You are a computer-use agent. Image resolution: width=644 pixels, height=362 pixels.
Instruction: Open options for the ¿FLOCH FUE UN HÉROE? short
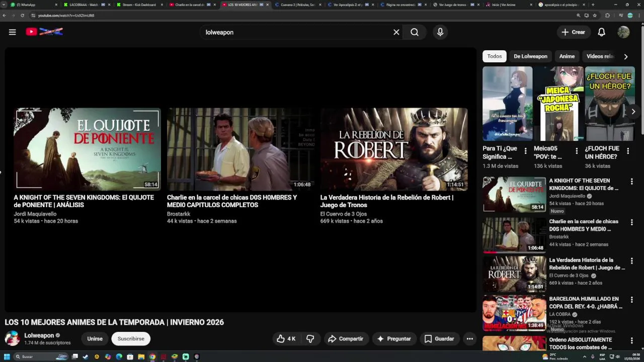tap(628, 151)
